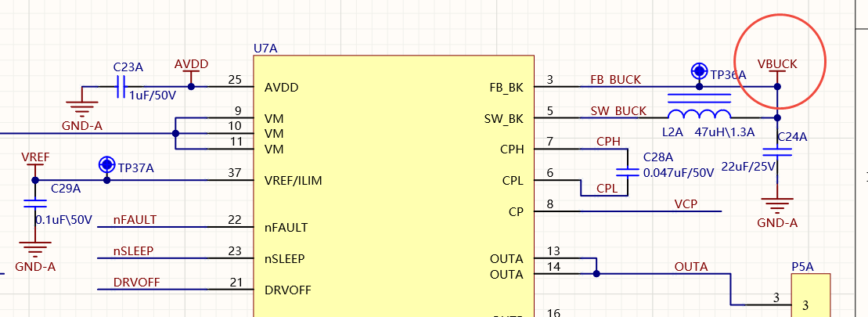Click the junction dot on the OUTA wires

(596, 273)
